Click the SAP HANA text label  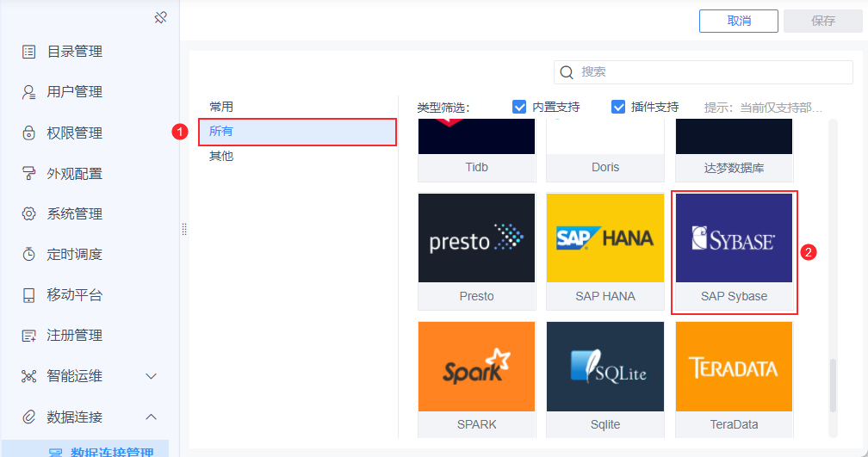[x=605, y=296]
